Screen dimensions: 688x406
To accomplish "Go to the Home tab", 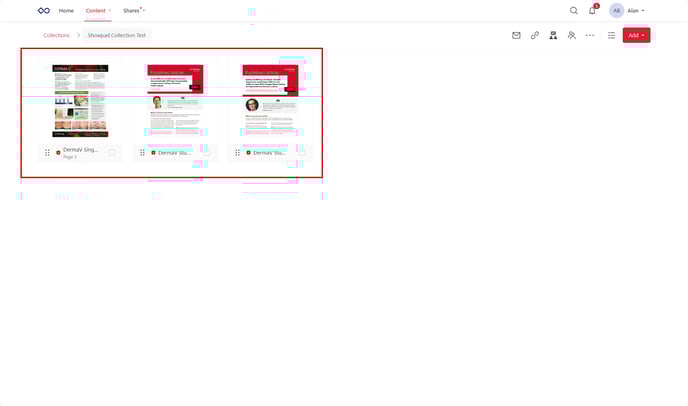I will click(x=66, y=10).
